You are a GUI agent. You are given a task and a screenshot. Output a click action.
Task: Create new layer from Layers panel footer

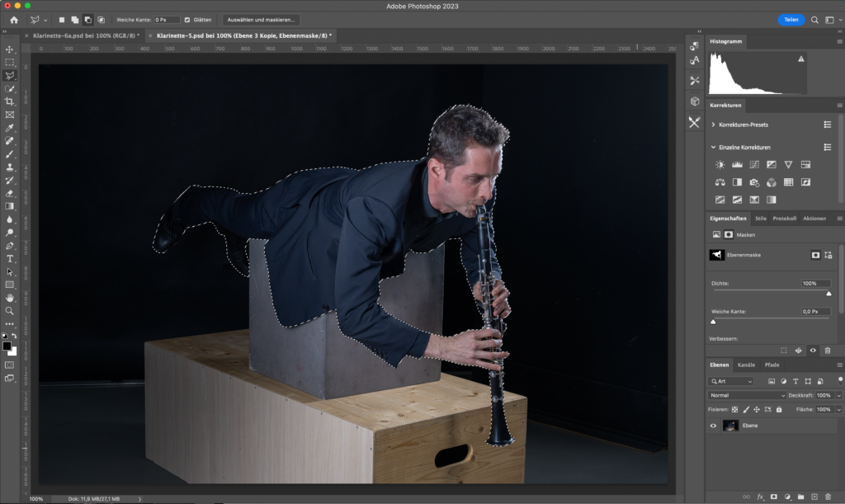814,497
